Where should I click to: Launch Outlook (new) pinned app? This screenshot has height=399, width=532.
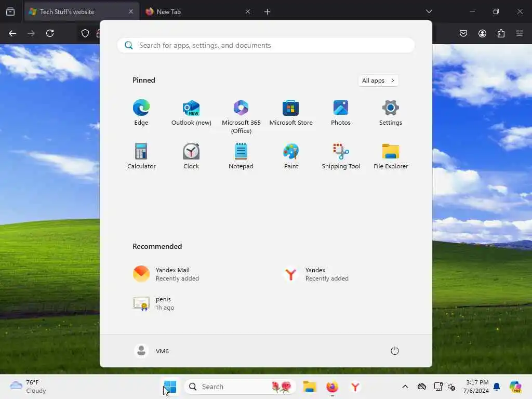click(191, 113)
